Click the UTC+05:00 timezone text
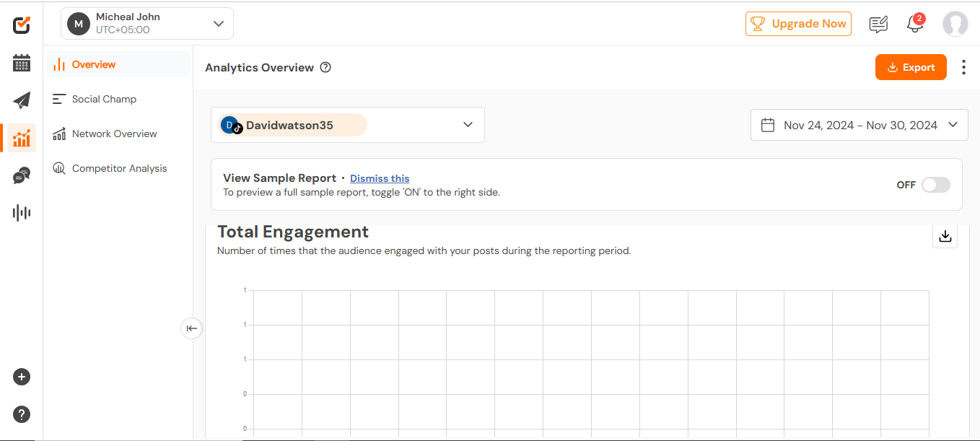The image size is (980, 441). pos(123,30)
